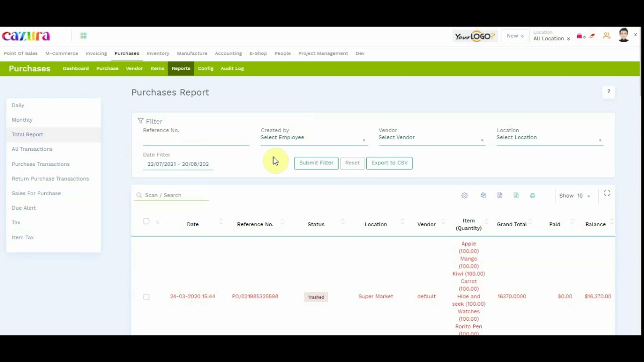The image size is (644, 362).
Task: Open Project Management module
Action: [x=323, y=53]
